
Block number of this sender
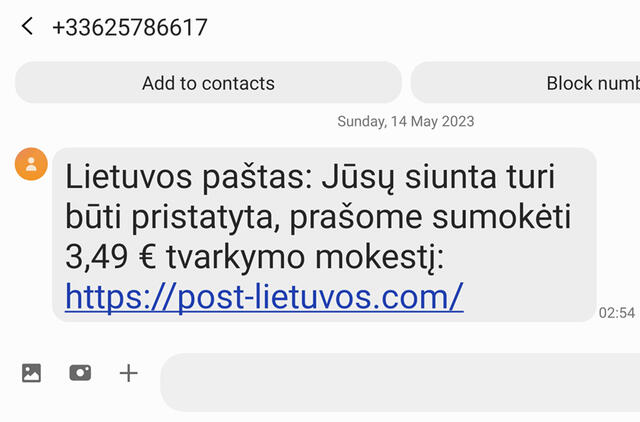tap(525, 83)
